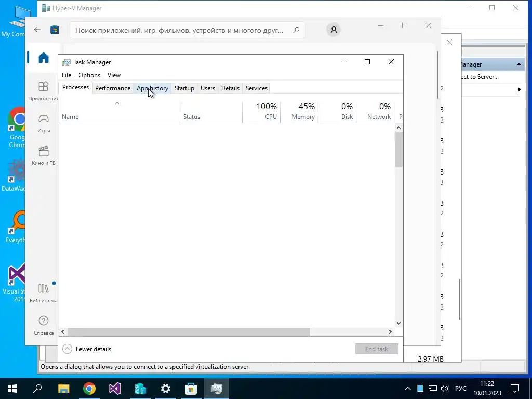The image size is (532, 399).
Task: Collapse Task Manager with Fewer details
Action: 87,349
